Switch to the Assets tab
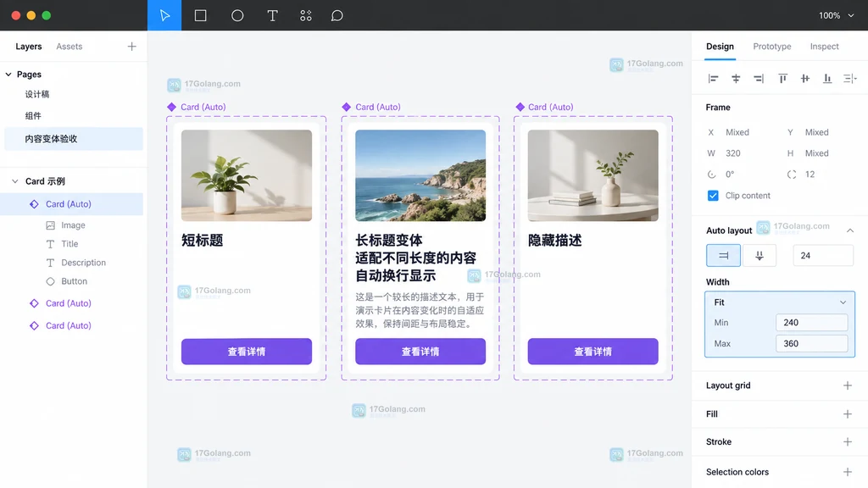Screen dimensions: 868x488 click(70, 47)
